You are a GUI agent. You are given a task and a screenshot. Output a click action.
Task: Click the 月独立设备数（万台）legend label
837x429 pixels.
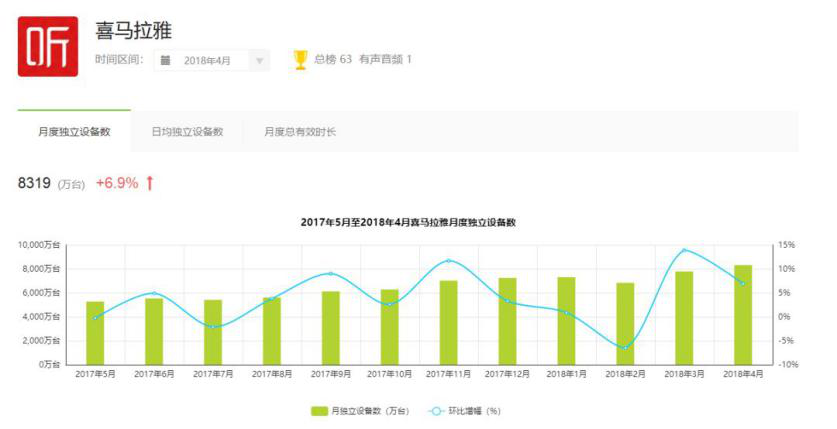370,411
